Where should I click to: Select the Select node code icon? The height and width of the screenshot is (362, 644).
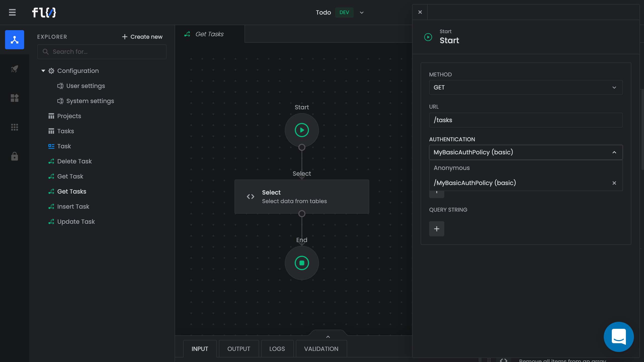[x=250, y=197]
